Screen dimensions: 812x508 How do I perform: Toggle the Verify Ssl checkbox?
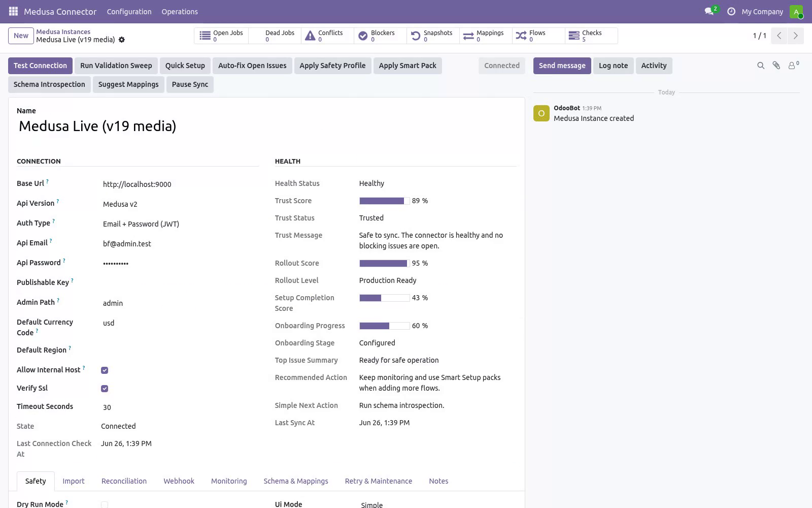pyautogui.click(x=105, y=389)
